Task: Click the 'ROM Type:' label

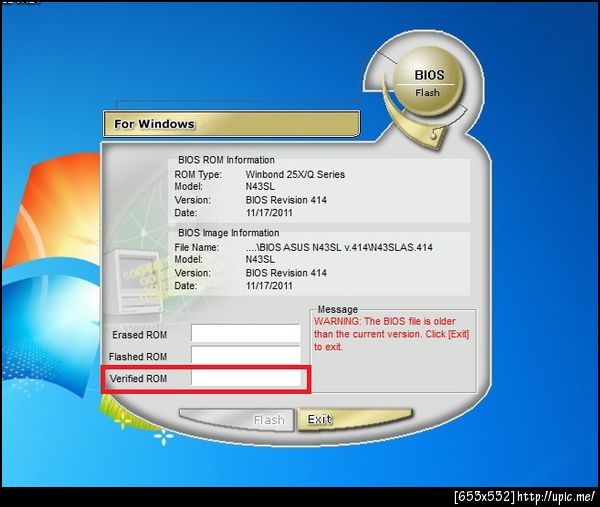Action: (198, 174)
